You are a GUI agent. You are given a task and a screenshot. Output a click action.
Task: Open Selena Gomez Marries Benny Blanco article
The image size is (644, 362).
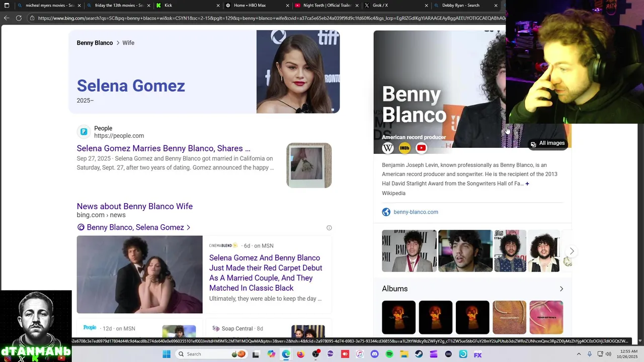coord(164,148)
